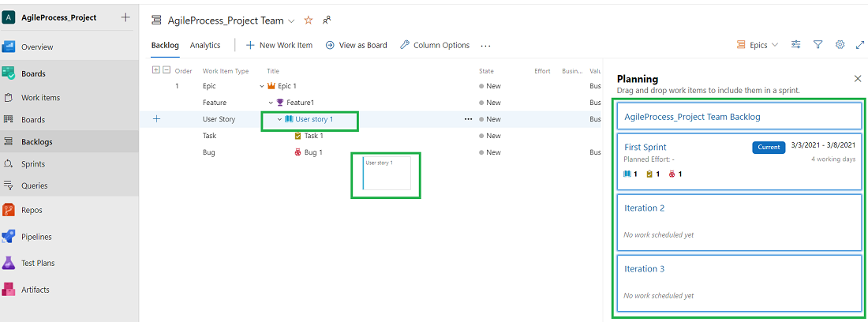Click the New Work Item button

click(279, 45)
